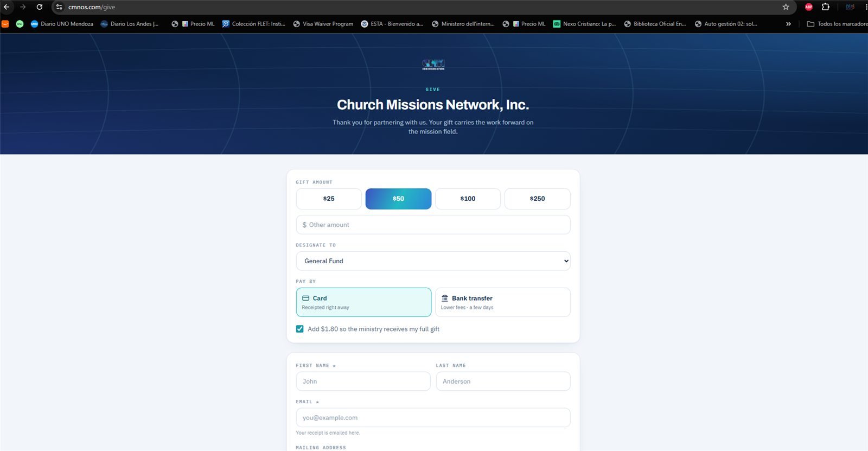Screen dimensions: 868x451
Task: Click the 'Add $1.80 so the ministry receives' label
Action: click(x=373, y=329)
